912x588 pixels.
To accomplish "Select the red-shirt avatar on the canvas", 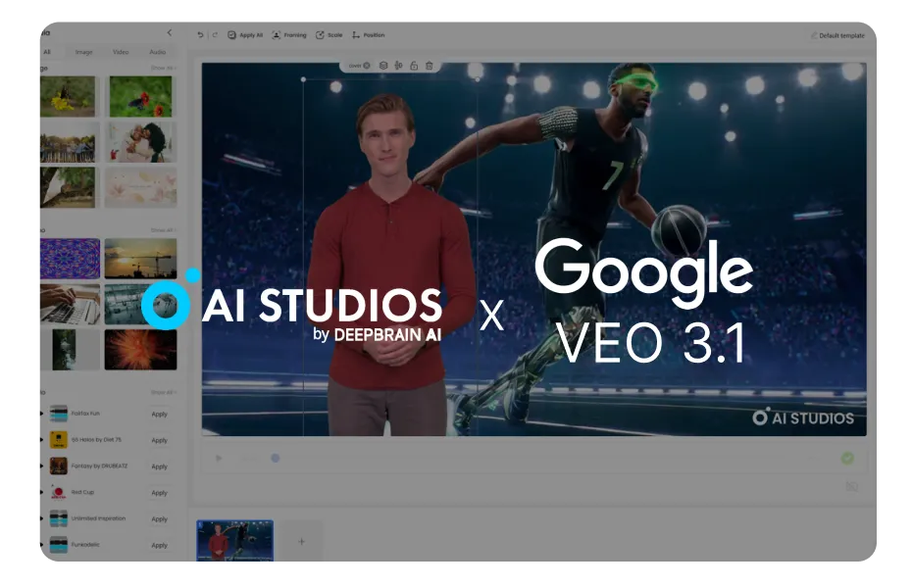I will coord(389,265).
